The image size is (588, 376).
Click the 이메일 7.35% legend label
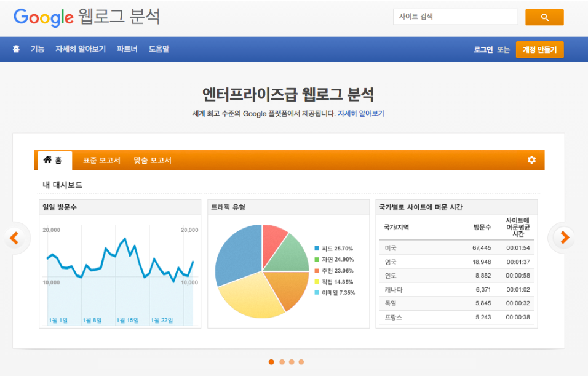coord(338,292)
